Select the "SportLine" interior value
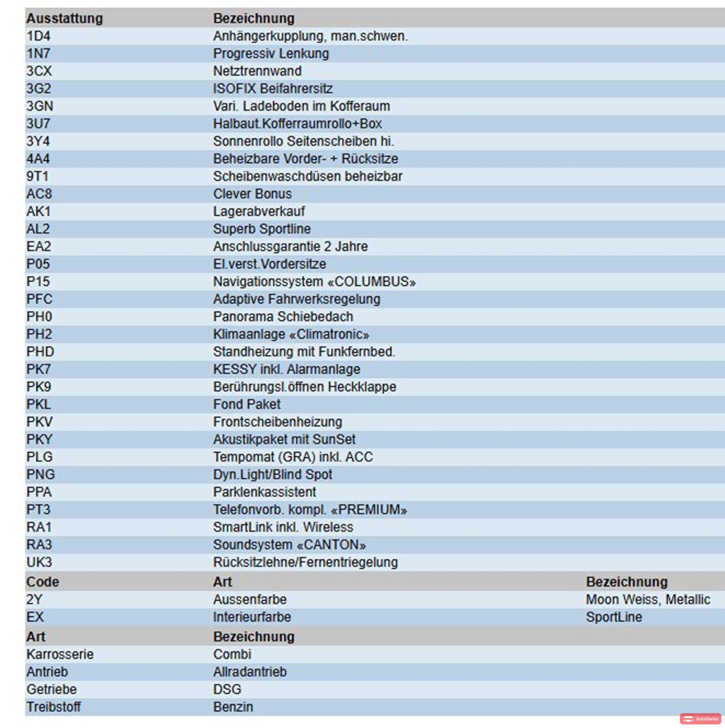This screenshot has width=725, height=728. point(614,617)
